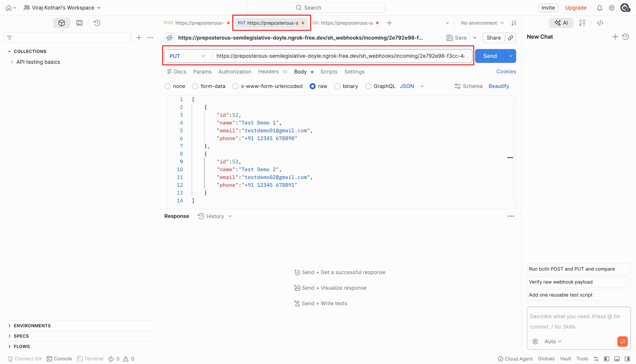The height and width of the screenshot is (364, 636).
Task: Select the none body option
Action: point(168,86)
